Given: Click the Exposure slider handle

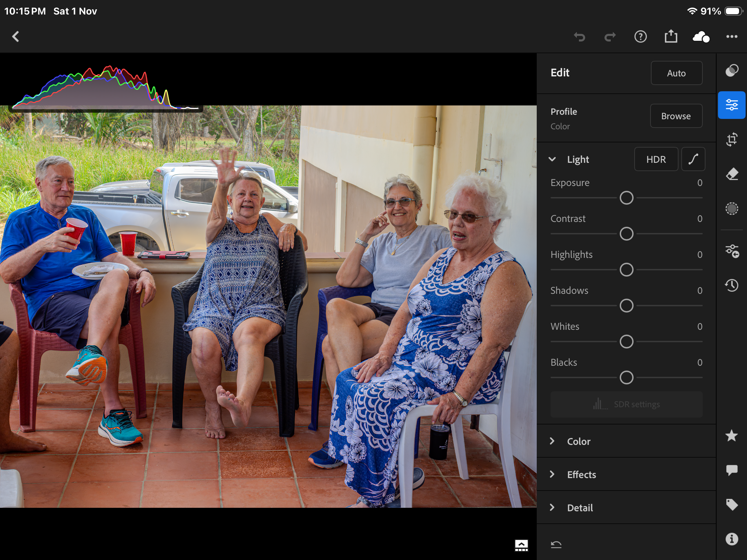Looking at the screenshot, I should [626, 198].
